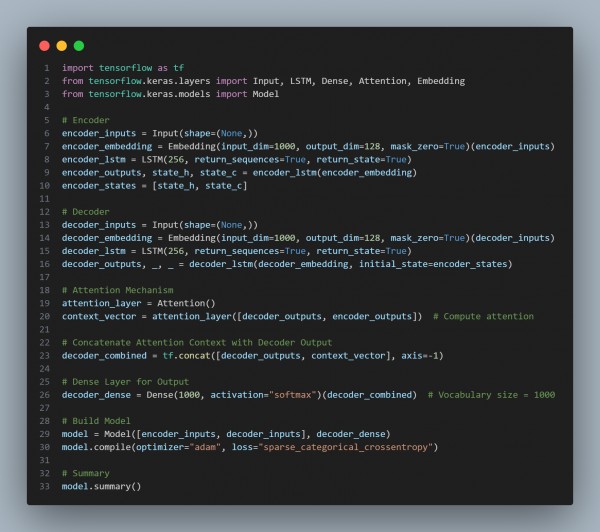Click 'encoder_outputs' on line 9
Image resolution: width=600 pixels, height=532 pixels.
tap(101, 173)
